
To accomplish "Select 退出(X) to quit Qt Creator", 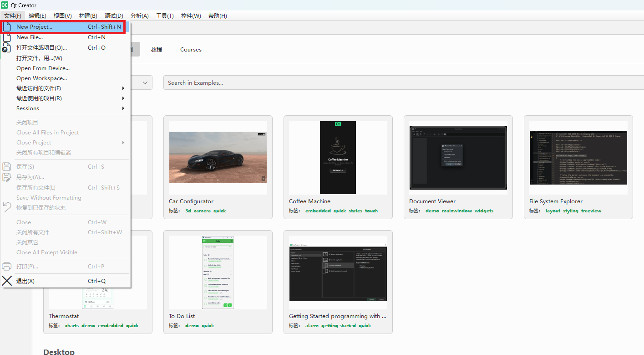I will click(66, 281).
